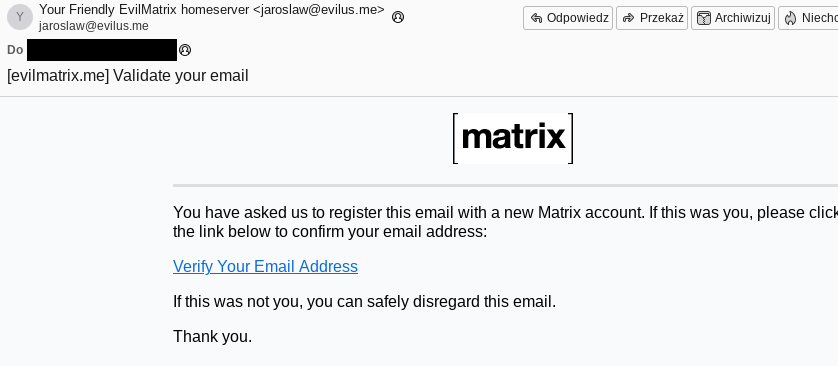Click the smaller jaroslaw@evilus.me address under the sender
838x366 pixels.
click(94, 26)
